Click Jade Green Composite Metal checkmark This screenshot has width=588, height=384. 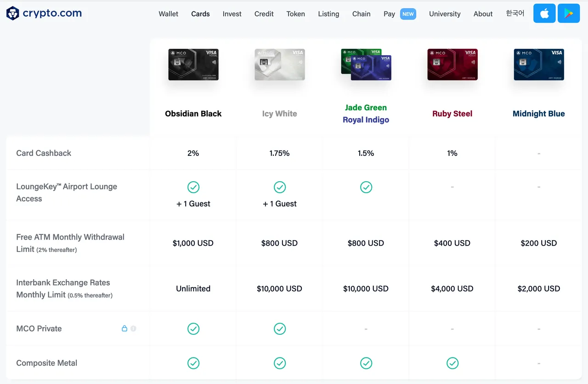[366, 363]
